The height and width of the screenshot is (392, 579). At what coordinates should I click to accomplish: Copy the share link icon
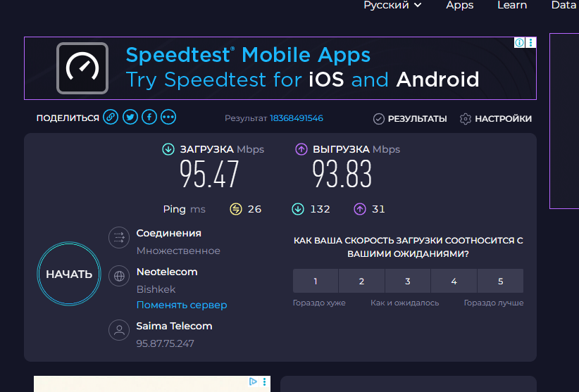pos(111,118)
